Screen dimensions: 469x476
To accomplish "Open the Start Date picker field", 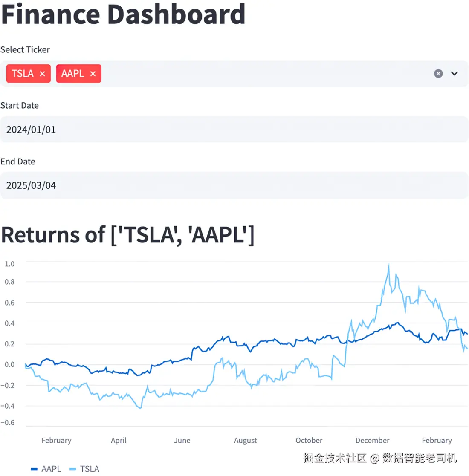I will 234,130.
